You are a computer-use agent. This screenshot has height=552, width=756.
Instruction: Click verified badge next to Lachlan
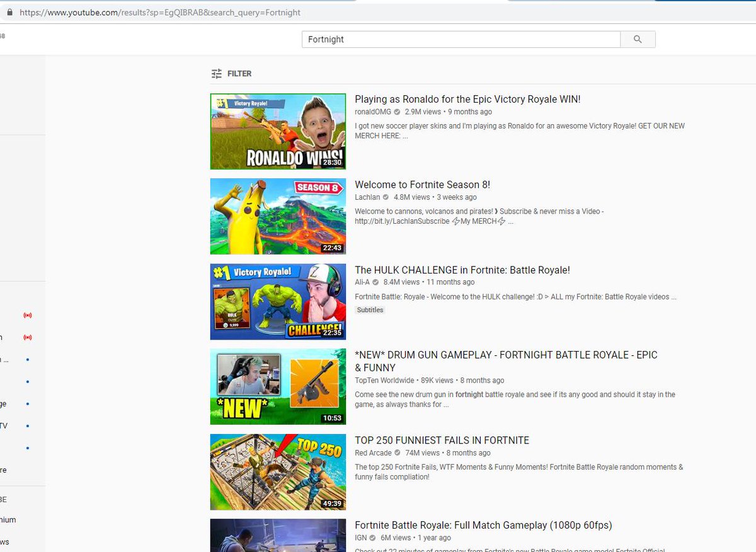(x=386, y=197)
